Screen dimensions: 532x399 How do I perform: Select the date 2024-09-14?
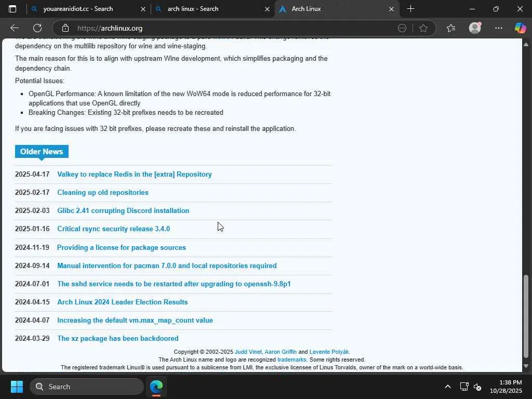pyautogui.click(x=32, y=265)
